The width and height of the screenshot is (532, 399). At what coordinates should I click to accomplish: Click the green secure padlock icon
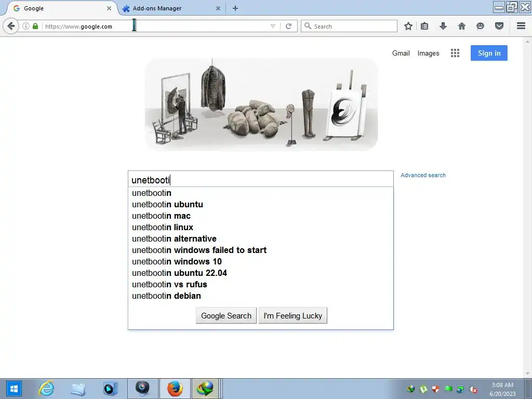tap(35, 26)
